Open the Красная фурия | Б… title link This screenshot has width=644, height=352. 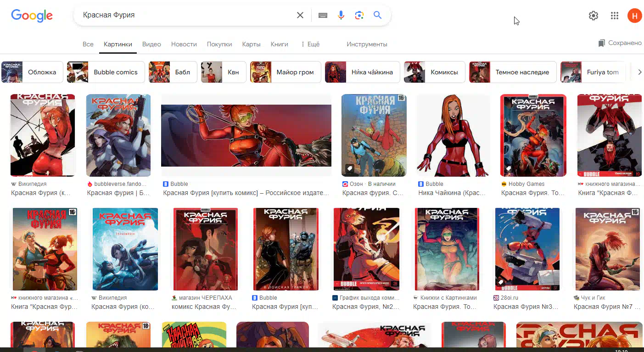[118, 193]
